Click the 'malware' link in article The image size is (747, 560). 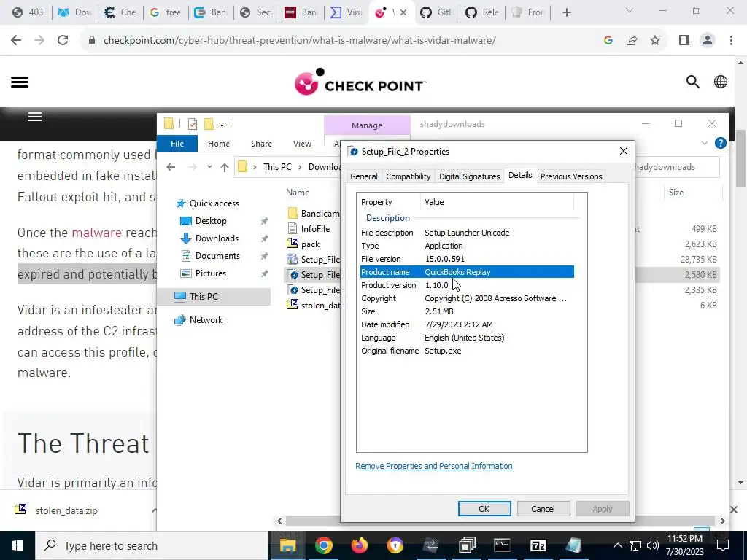coord(97,233)
